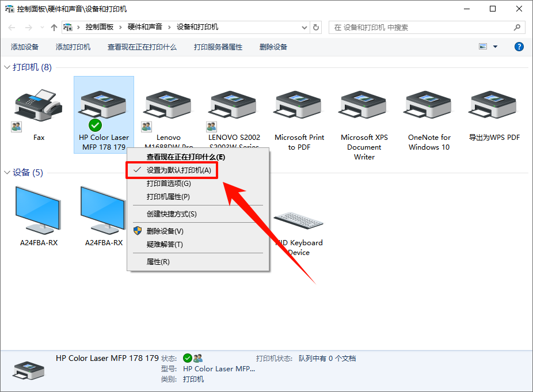Click the back navigation arrow
533x392 pixels.
[x=12, y=28]
